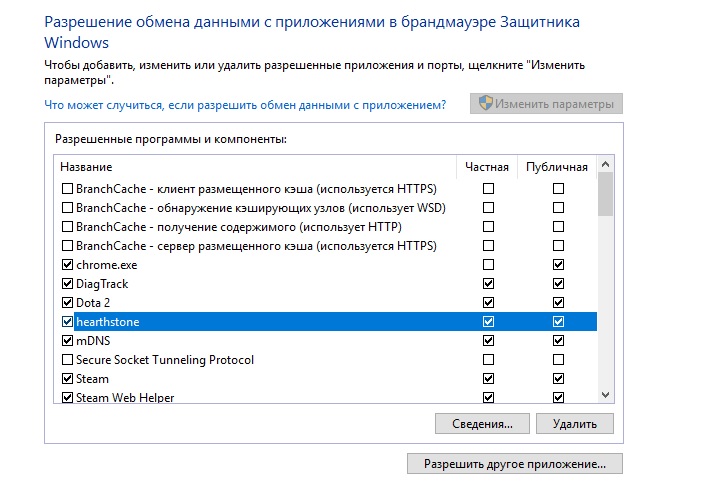Uncheck Steam Публичная network checkbox
The width and height of the screenshot is (712, 491).
point(558,379)
